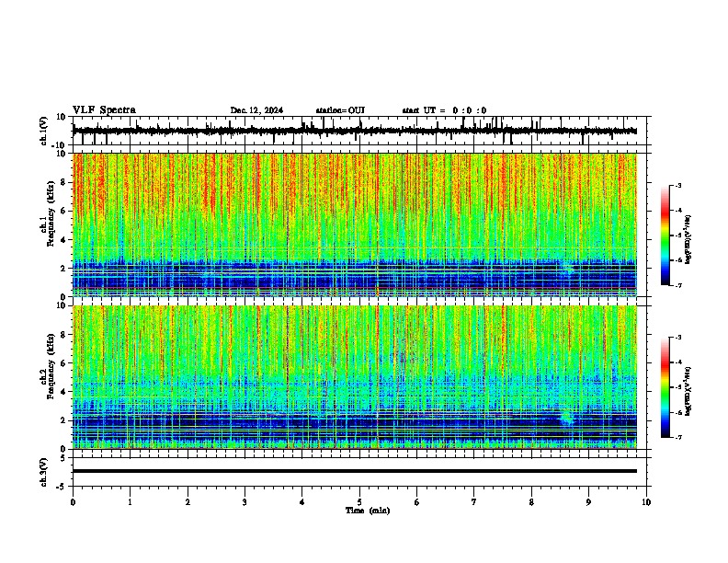Click the ch.2 colorbar log(PSD) unit label
The width and height of the screenshot is (728, 563).
tap(688, 391)
